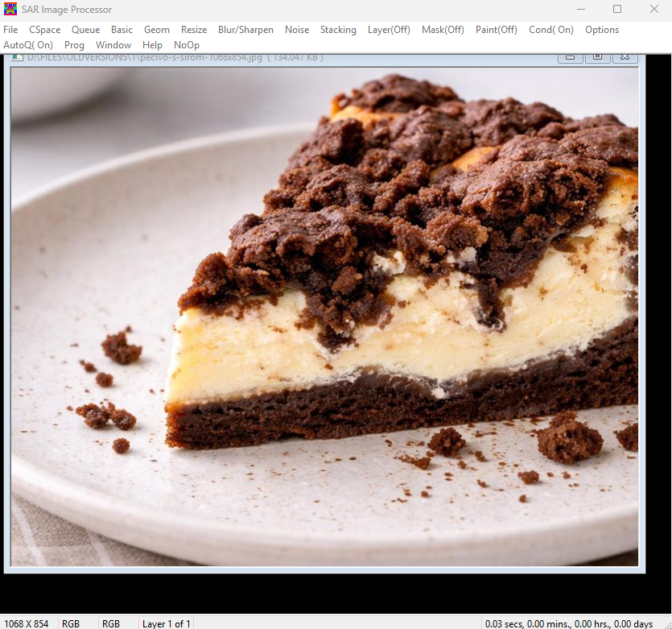Viewport: 672px width, 629px height.
Task: Open the File menu
Action: pos(10,30)
